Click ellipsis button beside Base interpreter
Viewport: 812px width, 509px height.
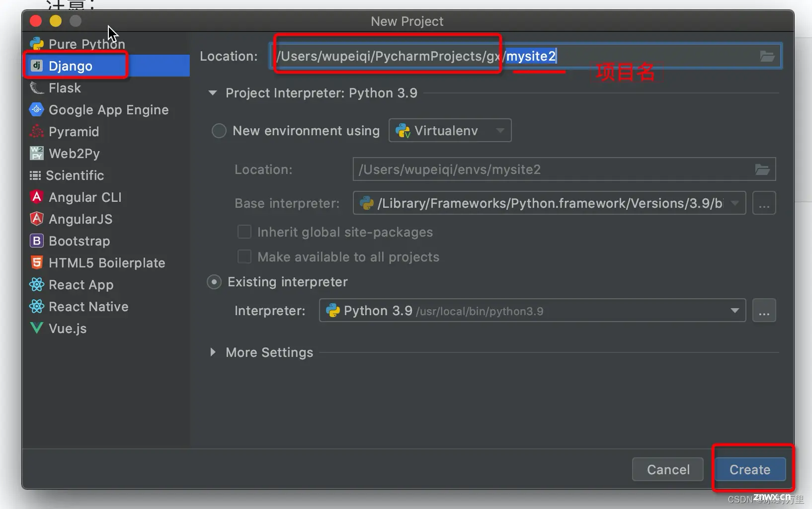click(x=764, y=203)
